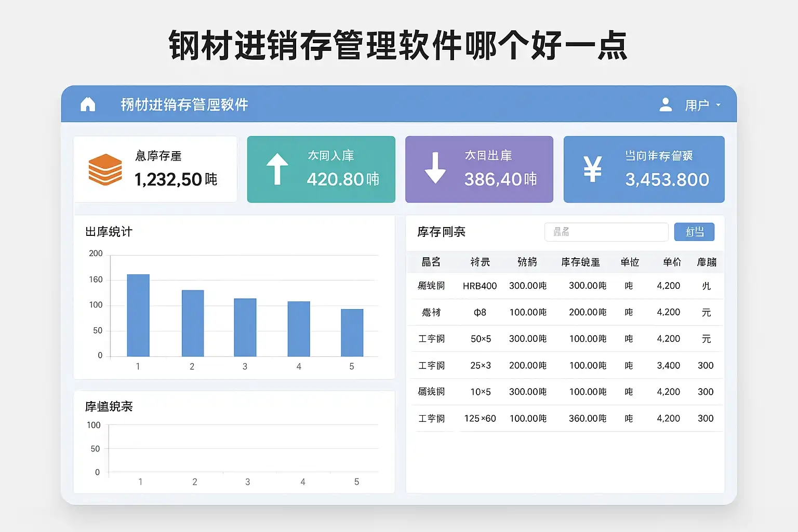This screenshot has height=532, width=798.
Task: Open the 用户 dropdown arrow
Action: [719, 105]
